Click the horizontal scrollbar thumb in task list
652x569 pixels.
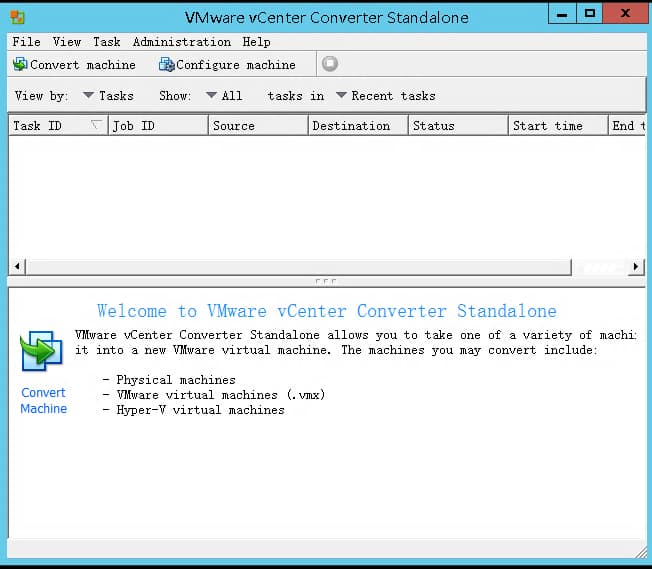point(299,267)
